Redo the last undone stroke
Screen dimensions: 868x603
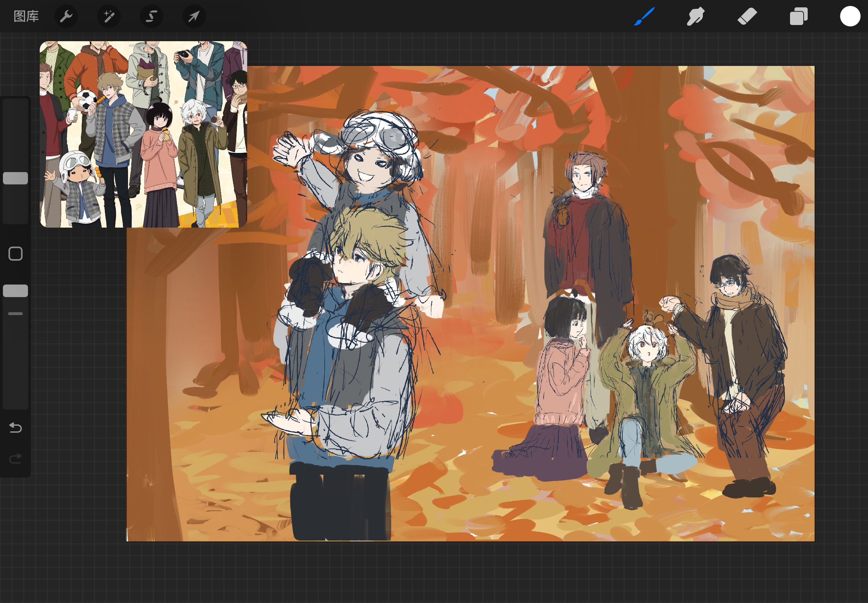[15, 459]
